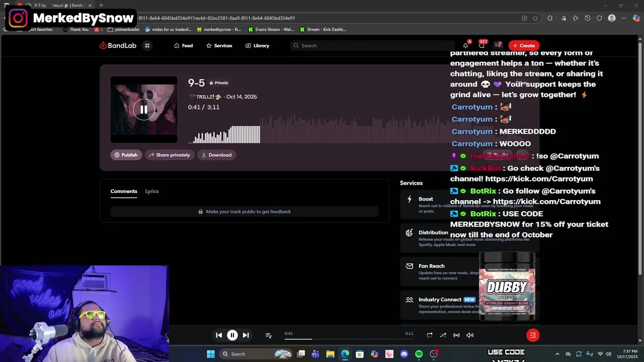644x362 pixels.
Task: Open the Library page
Action: [x=258, y=46]
